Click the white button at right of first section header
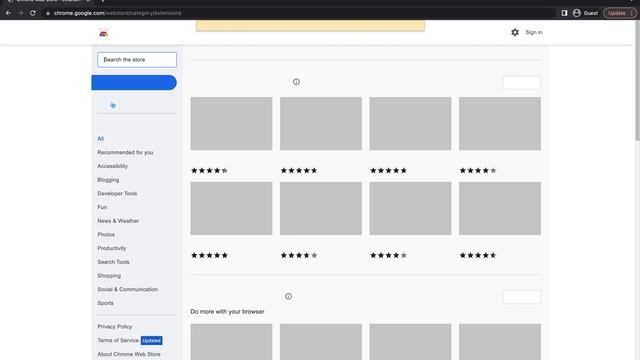 coord(522,82)
